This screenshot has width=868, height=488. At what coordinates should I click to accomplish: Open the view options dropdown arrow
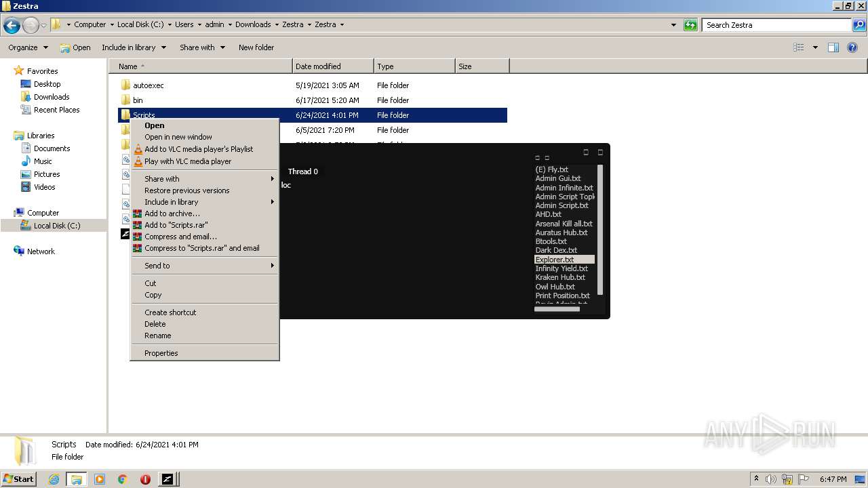(815, 47)
